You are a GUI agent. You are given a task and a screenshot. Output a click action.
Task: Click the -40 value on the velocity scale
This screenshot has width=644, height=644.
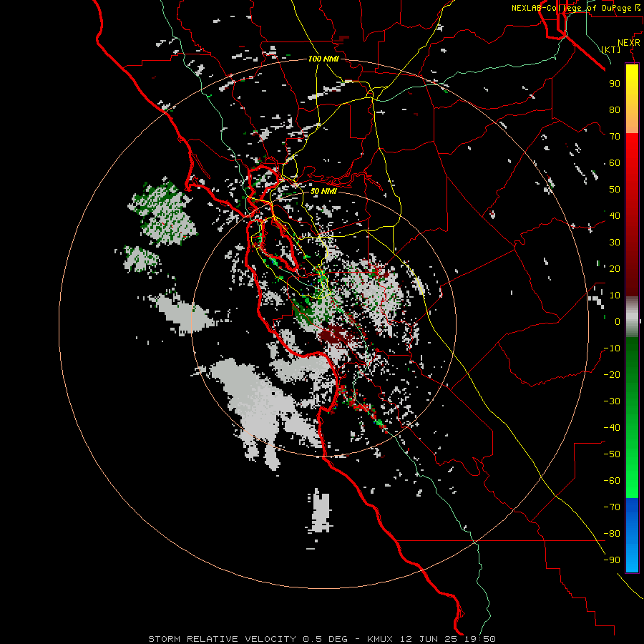coord(612,428)
